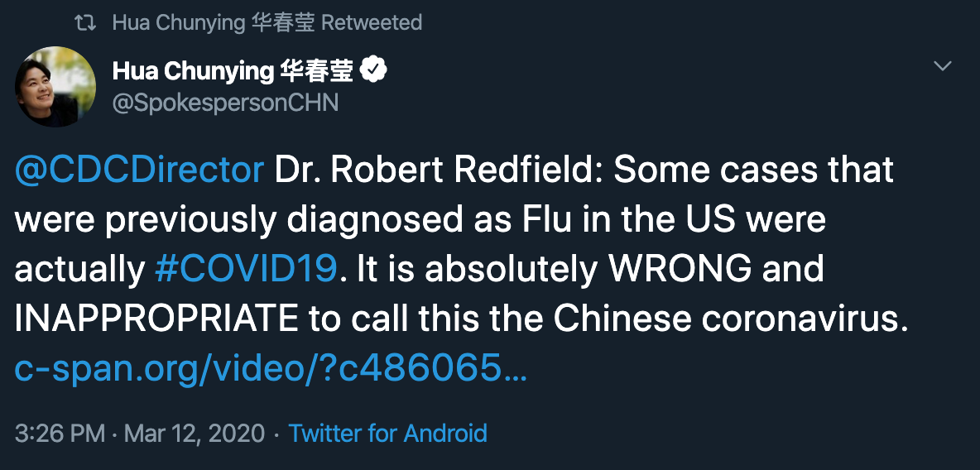Open the @CDCDirector mention
Image resolution: width=980 pixels, height=470 pixels.
[140, 170]
